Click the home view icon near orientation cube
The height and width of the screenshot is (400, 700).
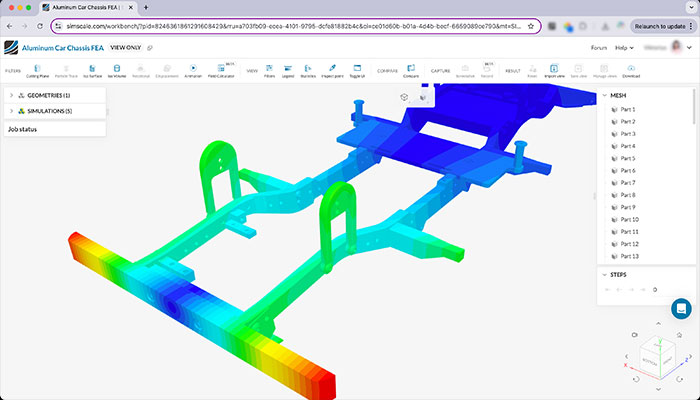point(679,334)
